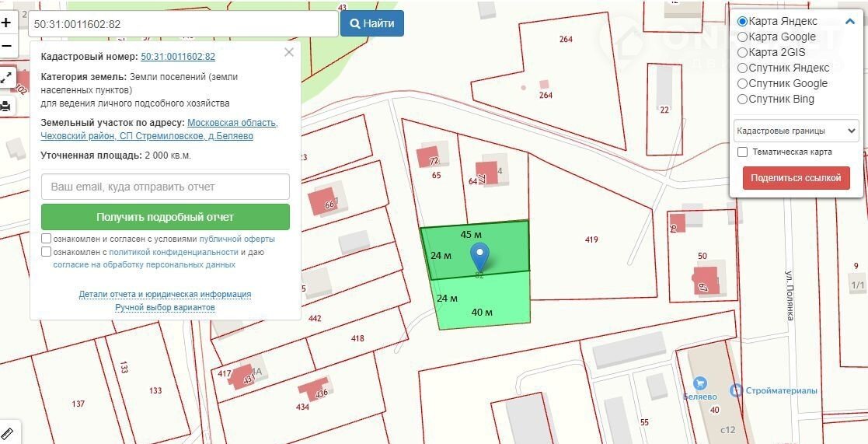Image resolution: width=868 pixels, height=444 pixels.
Task: Close the cadastral info panel
Action: [289, 53]
